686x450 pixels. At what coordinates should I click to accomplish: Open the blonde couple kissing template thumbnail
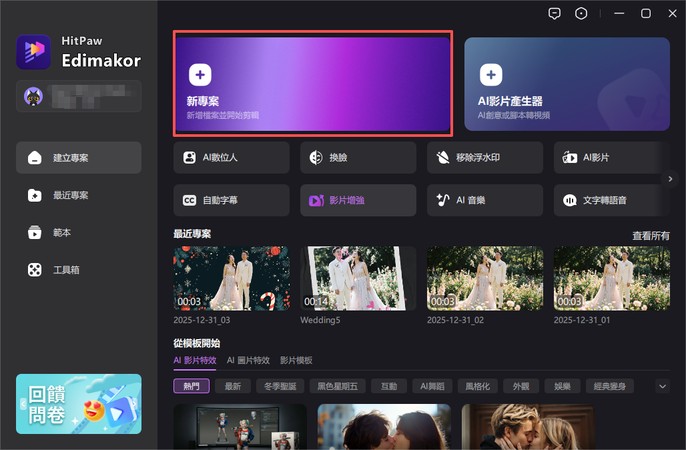[528, 427]
